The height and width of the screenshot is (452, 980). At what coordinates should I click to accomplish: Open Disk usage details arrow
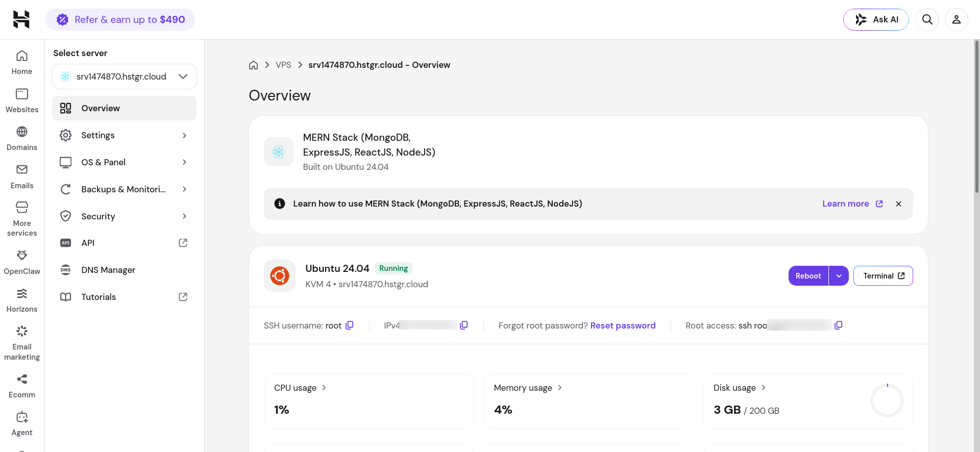(764, 388)
